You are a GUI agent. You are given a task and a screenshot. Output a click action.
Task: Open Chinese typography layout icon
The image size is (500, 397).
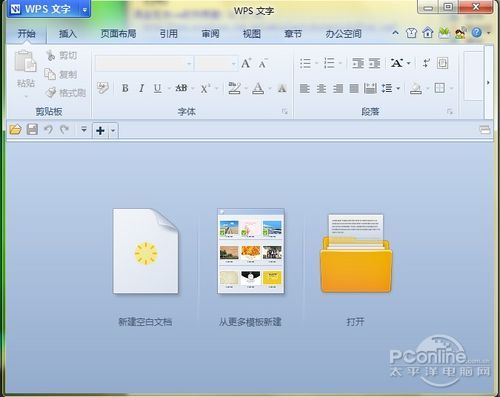tap(397, 63)
